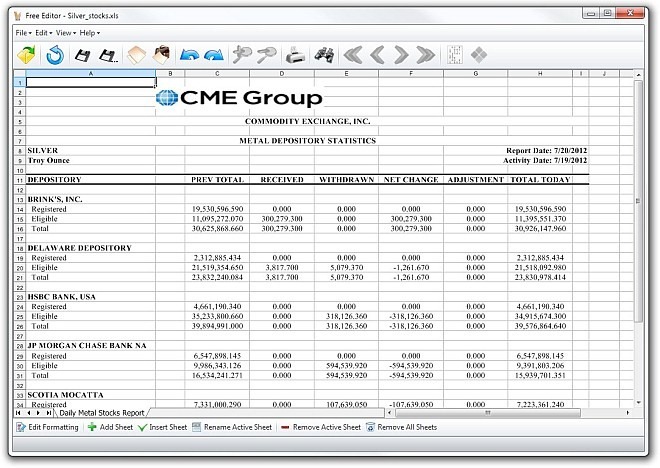Click cell value 39,576,864.640
This screenshot has height=468, width=660.
tap(540, 326)
